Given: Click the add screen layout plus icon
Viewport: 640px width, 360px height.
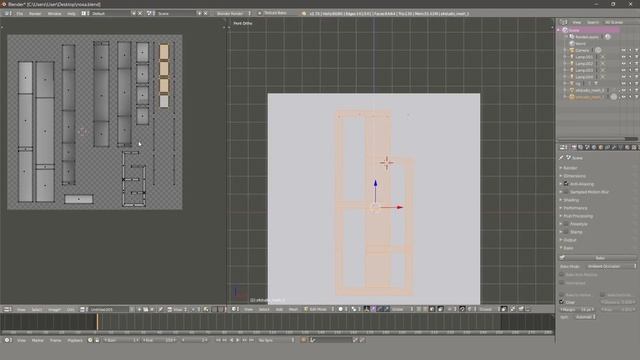Looking at the screenshot, I should pos(133,13).
